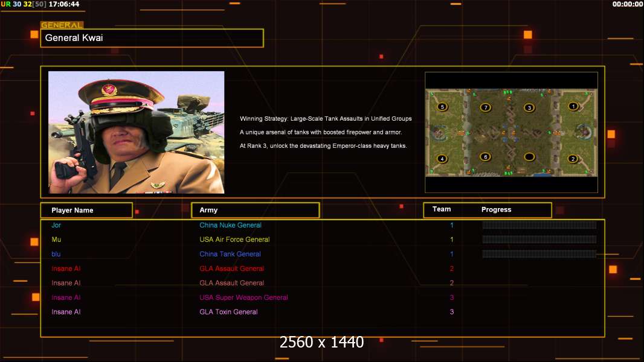
Task: Click start position marker 1 on map
Action: click(573, 106)
